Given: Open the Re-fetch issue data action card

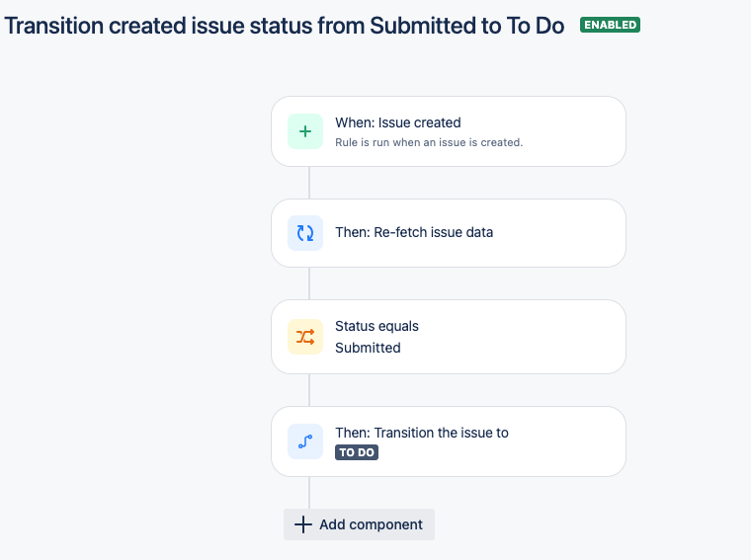Looking at the screenshot, I should [x=449, y=233].
